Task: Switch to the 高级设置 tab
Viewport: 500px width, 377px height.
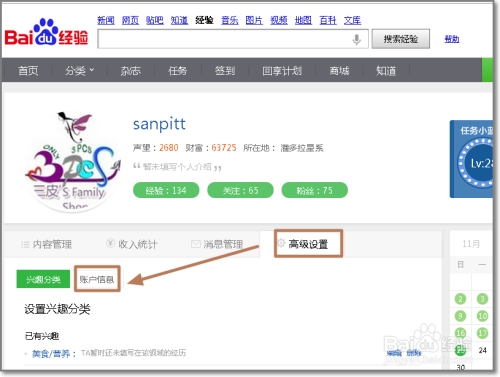Action: click(x=308, y=244)
